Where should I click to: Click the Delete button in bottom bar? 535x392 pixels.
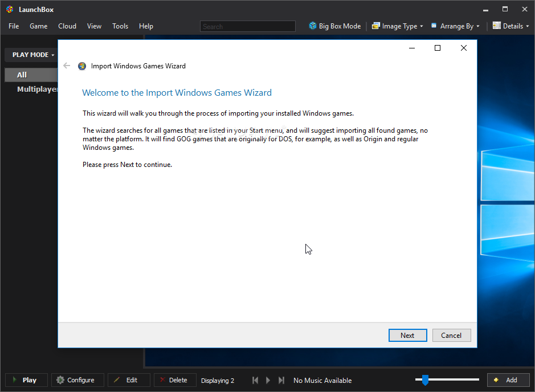[x=175, y=380]
